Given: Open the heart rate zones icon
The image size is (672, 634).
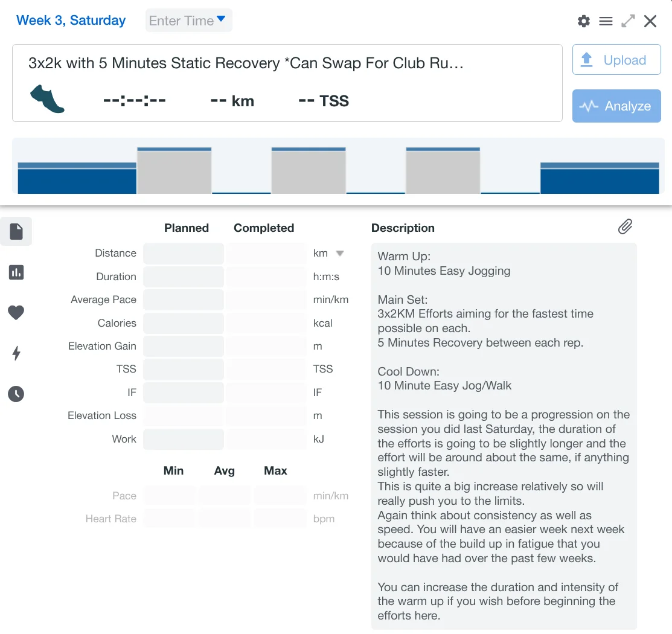Looking at the screenshot, I should 16,312.
